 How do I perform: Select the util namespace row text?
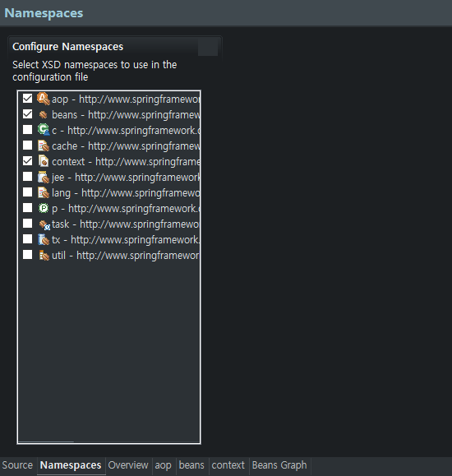click(x=126, y=256)
